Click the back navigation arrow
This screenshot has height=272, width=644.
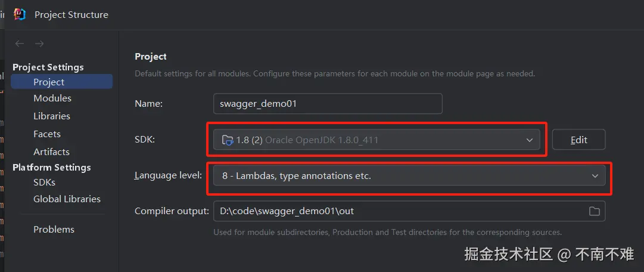[x=20, y=44]
